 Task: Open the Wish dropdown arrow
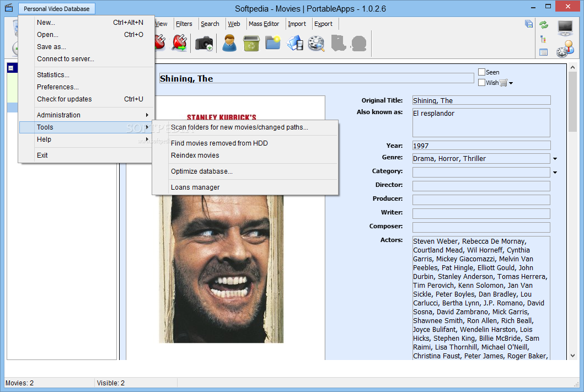click(511, 83)
